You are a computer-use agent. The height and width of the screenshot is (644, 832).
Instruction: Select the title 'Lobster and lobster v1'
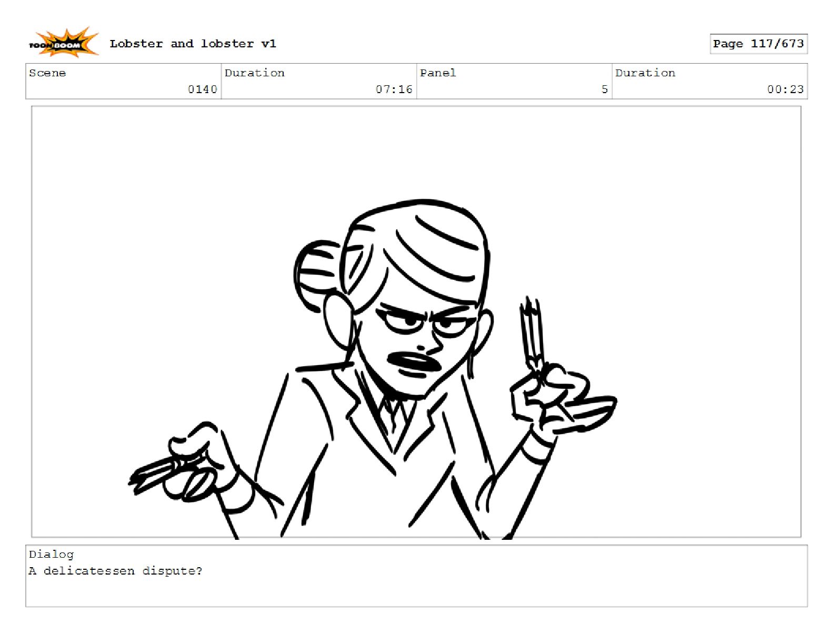tap(193, 44)
